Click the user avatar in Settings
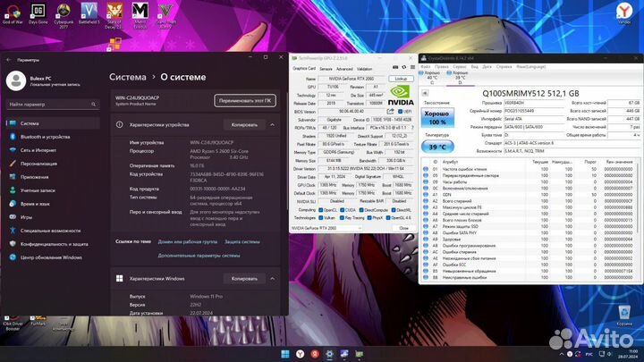This screenshot has height=362, width=644. tap(15, 80)
